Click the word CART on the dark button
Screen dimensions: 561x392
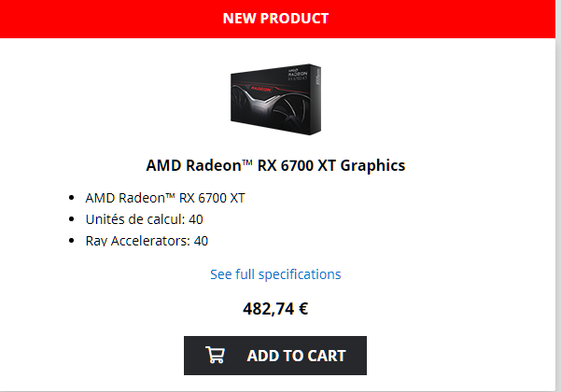[321, 356]
